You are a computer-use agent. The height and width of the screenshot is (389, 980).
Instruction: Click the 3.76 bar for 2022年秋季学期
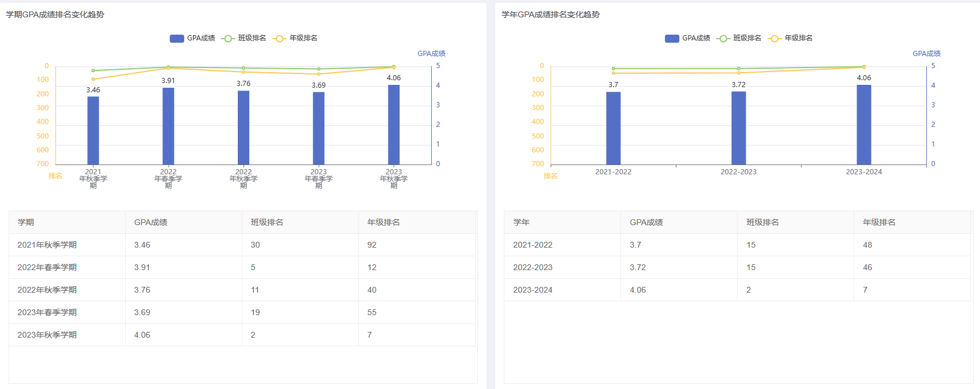coord(244,128)
